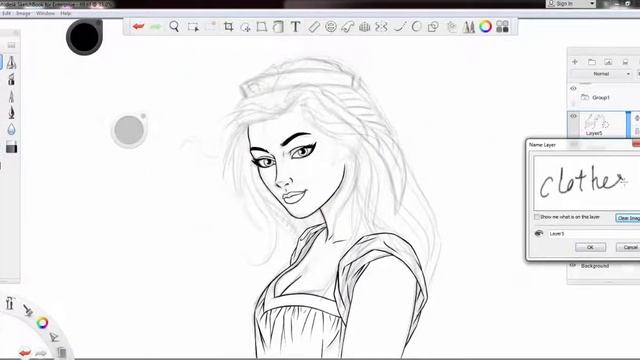Click Cancel in Name Layer dialog
The width and height of the screenshot is (640, 360).
(x=628, y=247)
